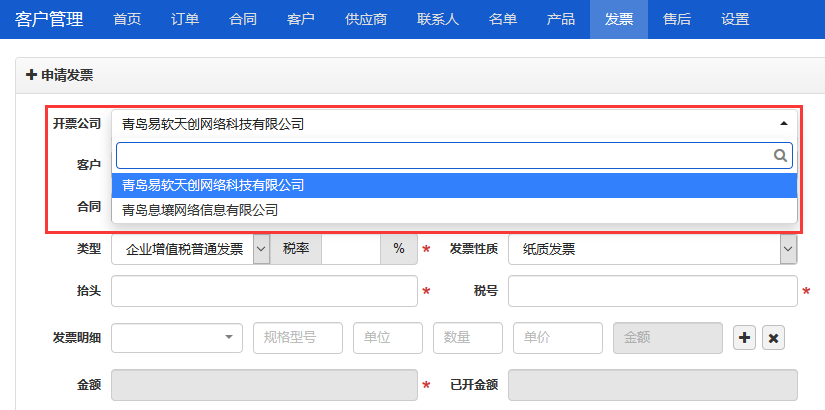Image resolution: width=825 pixels, height=410 pixels.
Task: Switch to the 合同 navigation tab
Action: point(243,19)
